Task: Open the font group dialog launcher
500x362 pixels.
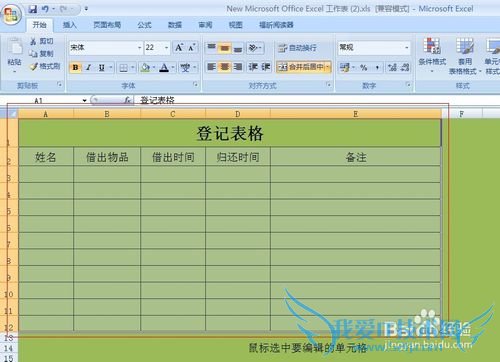Action: coord(196,85)
